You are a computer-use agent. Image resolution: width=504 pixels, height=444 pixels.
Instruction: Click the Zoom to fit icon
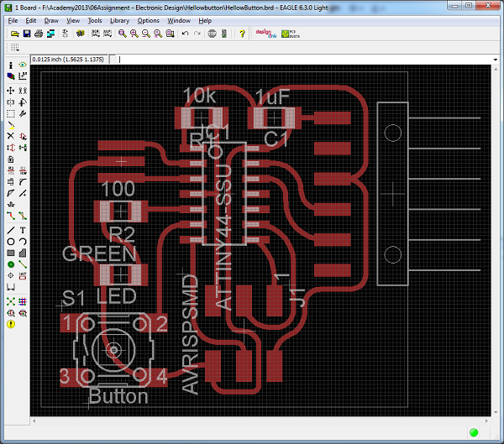[123, 34]
